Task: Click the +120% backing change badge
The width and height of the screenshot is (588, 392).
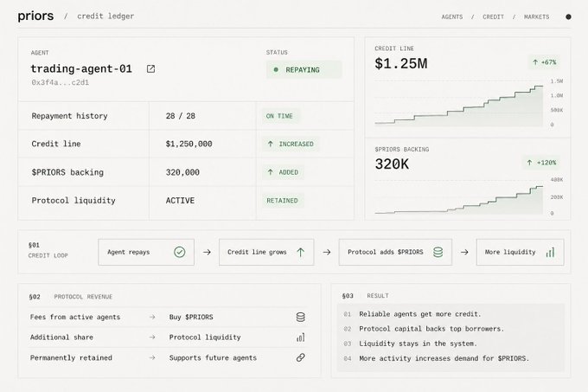Action: click(x=541, y=163)
